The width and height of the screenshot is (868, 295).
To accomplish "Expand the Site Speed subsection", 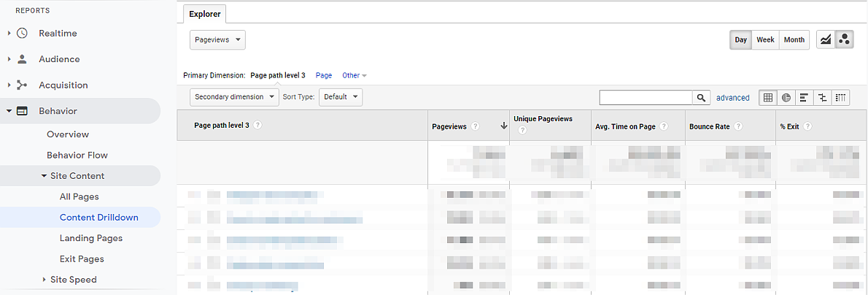I will 44,280.
